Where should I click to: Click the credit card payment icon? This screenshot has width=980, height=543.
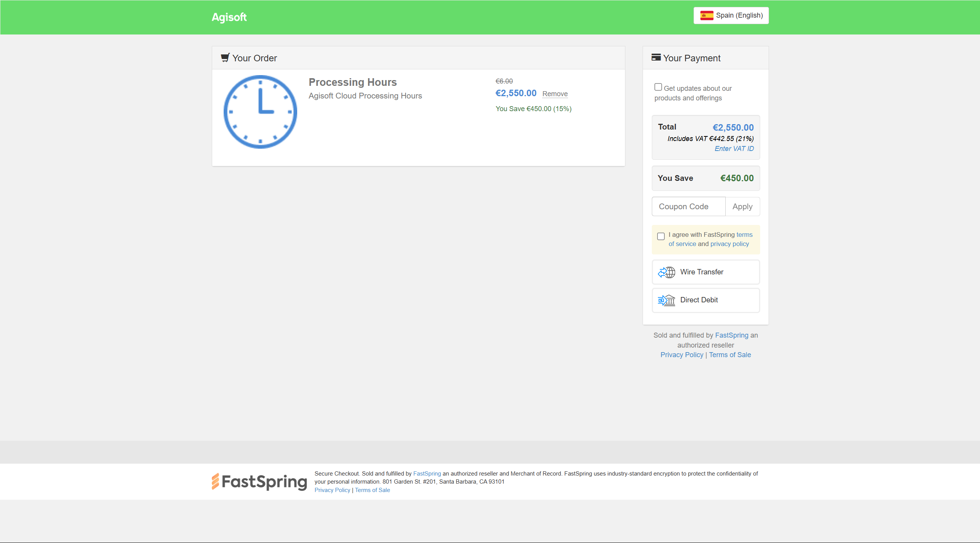(x=656, y=57)
